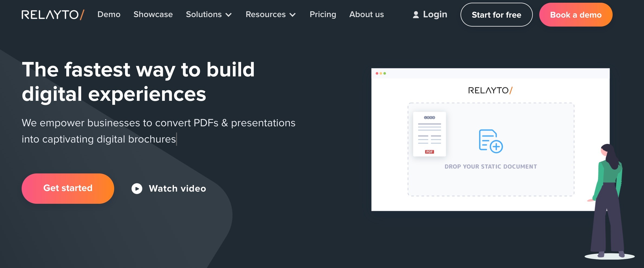644x268 pixels.
Task: Click the RELAYTO logo inside the mockup window
Action: 490,91
